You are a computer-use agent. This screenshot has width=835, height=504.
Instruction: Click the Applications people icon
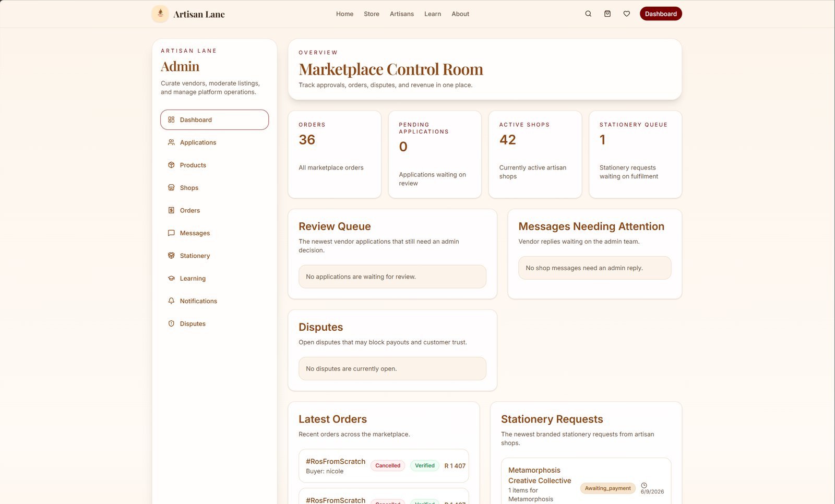click(x=171, y=142)
